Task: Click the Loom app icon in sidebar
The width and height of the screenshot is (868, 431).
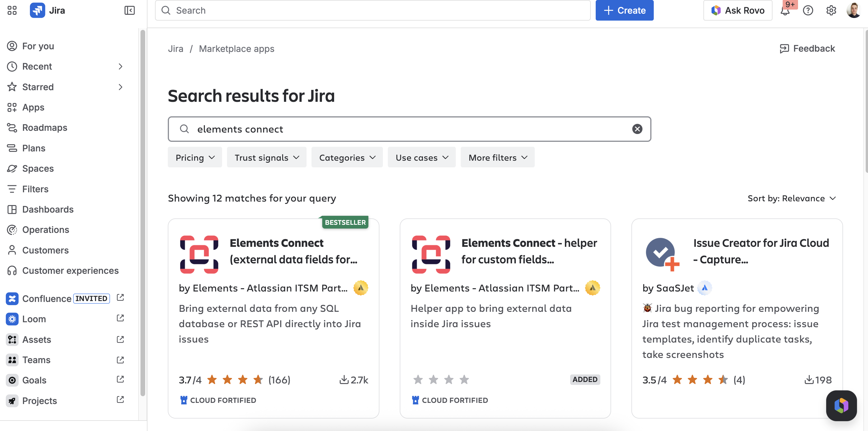Action: [x=12, y=319]
